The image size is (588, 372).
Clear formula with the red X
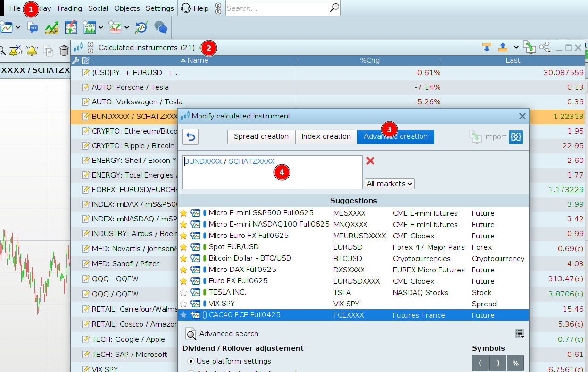pos(371,161)
